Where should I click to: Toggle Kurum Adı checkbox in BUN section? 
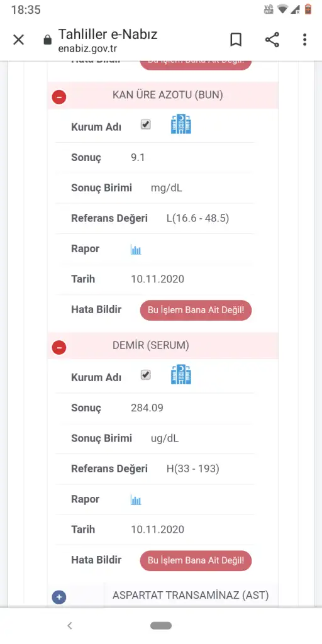(x=146, y=125)
